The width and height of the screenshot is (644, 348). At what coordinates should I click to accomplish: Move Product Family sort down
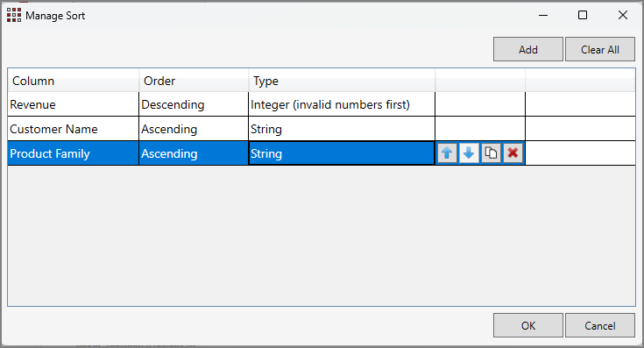coord(469,153)
